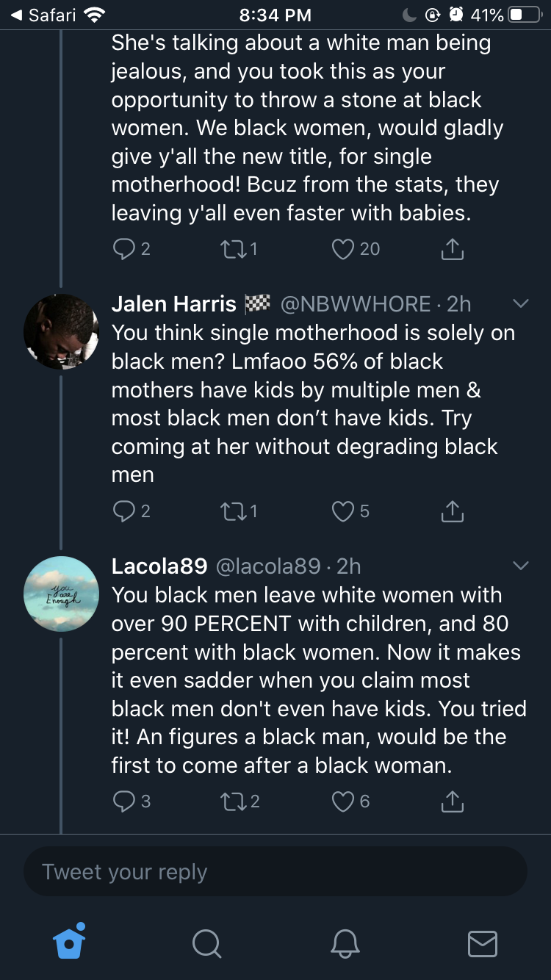Viewport: 551px width, 980px height.
Task: Tap reply icon on top tweet
Action: tap(123, 249)
